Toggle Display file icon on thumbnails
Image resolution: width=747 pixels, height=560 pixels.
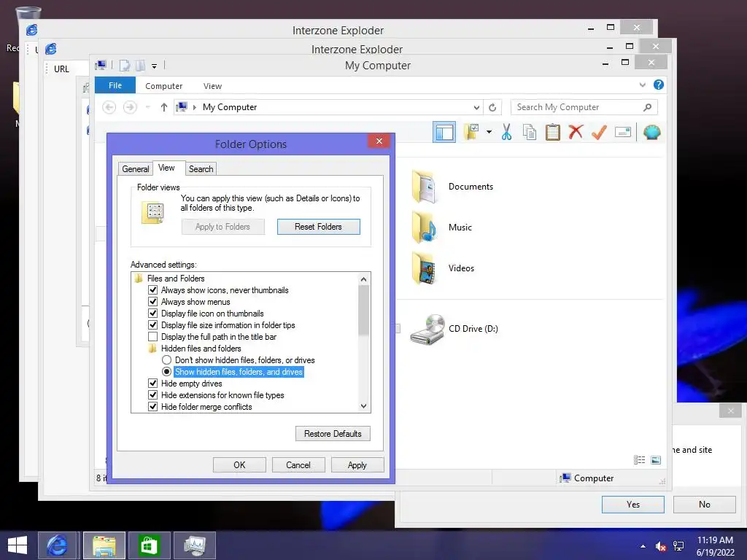(153, 314)
